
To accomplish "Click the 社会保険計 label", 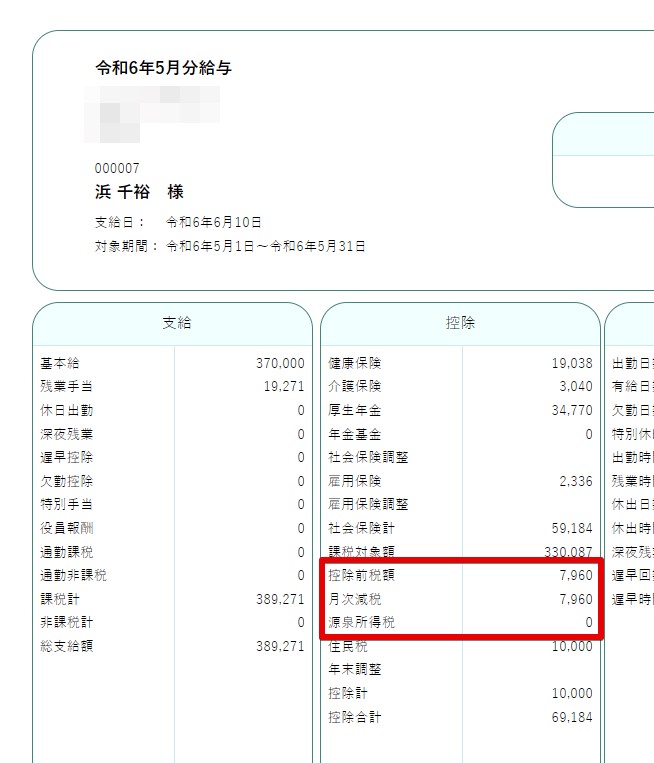I will [361, 528].
